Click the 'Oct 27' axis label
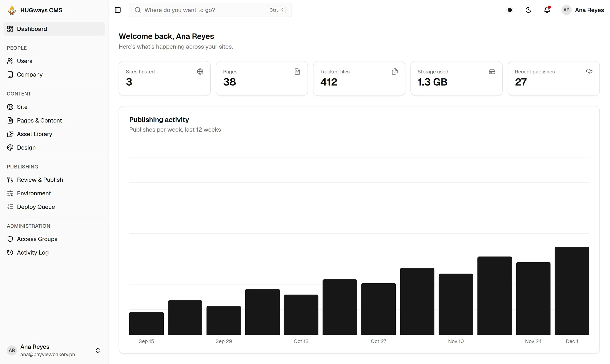610x364 pixels. tap(378, 341)
